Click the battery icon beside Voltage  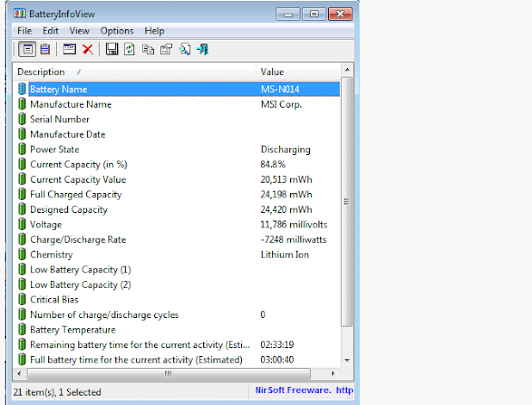22,224
